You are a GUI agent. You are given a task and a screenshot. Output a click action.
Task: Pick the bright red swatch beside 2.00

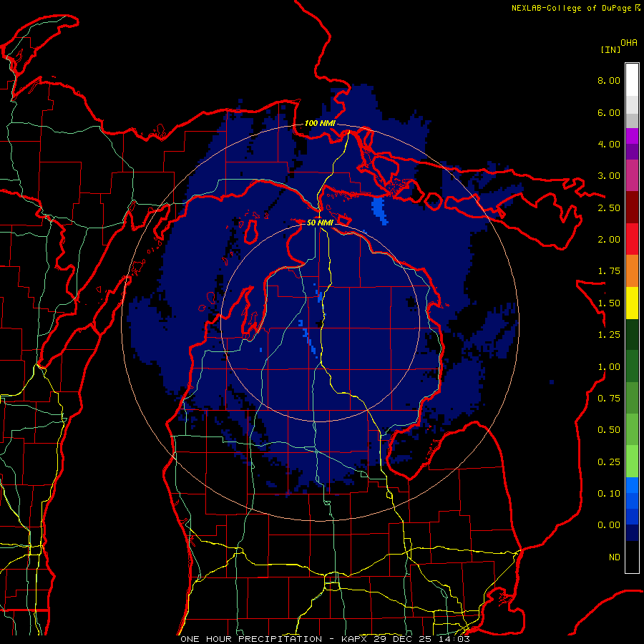tap(632, 239)
